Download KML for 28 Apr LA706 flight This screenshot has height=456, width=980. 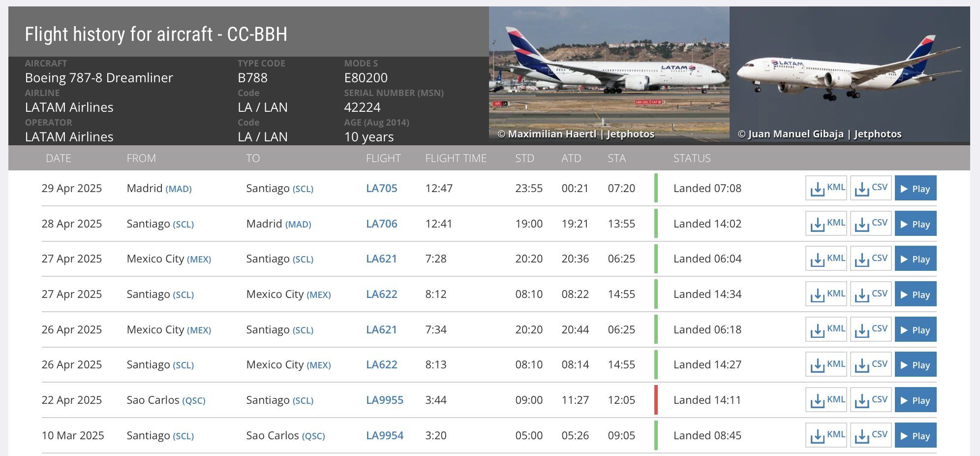click(x=826, y=224)
